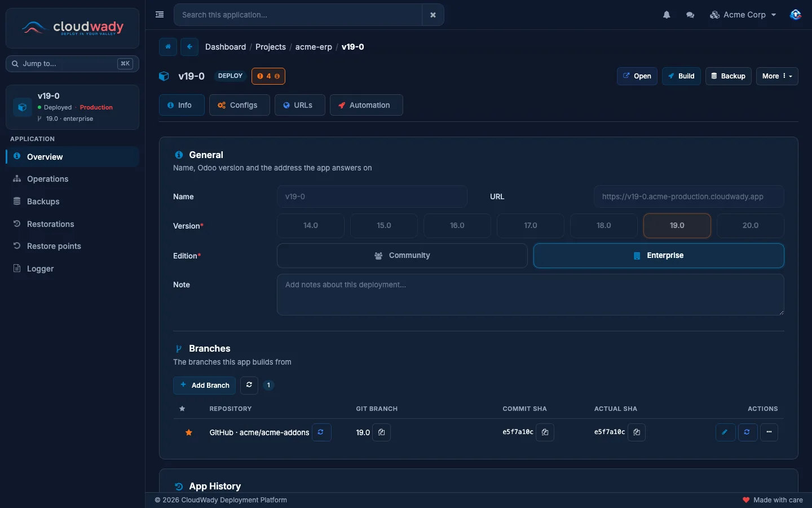Toggle the orange star on acme-addons row
This screenshot has height=508, width=812.
tap(189, 432)
